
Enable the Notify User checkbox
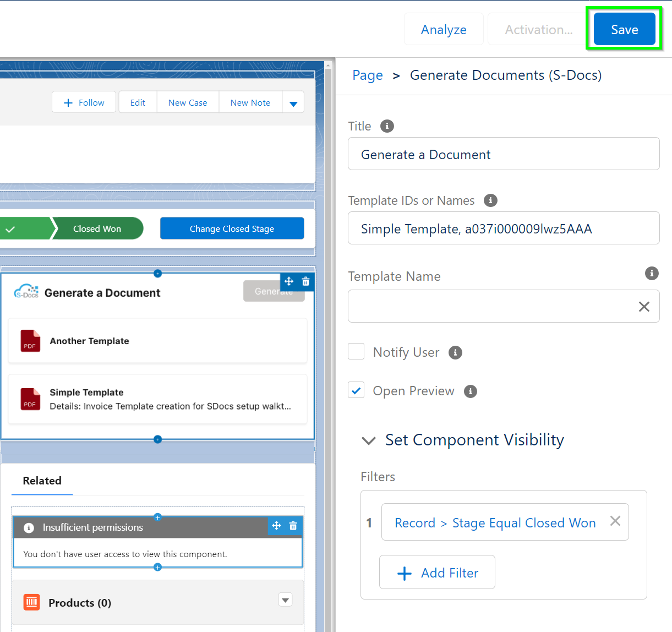(356, 351)
